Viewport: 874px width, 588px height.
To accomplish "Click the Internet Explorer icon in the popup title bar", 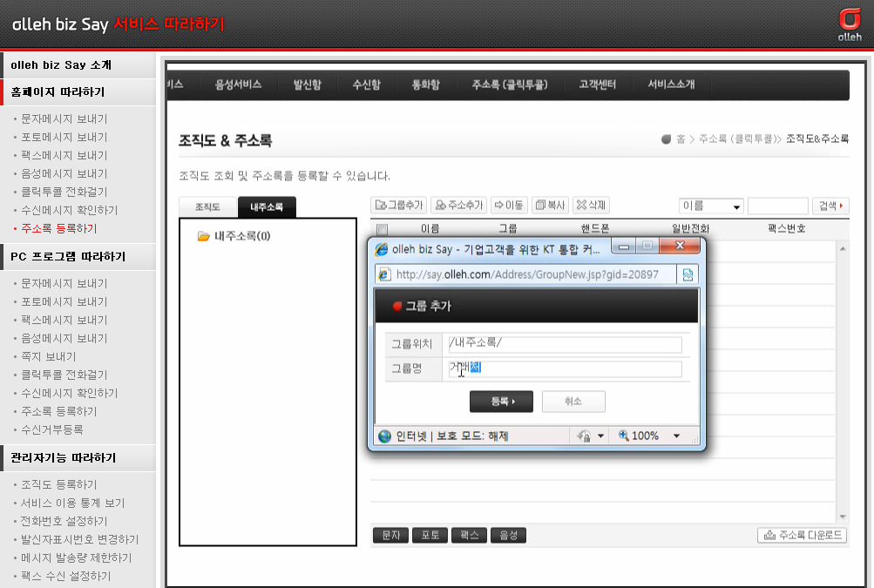I will 382,249.
